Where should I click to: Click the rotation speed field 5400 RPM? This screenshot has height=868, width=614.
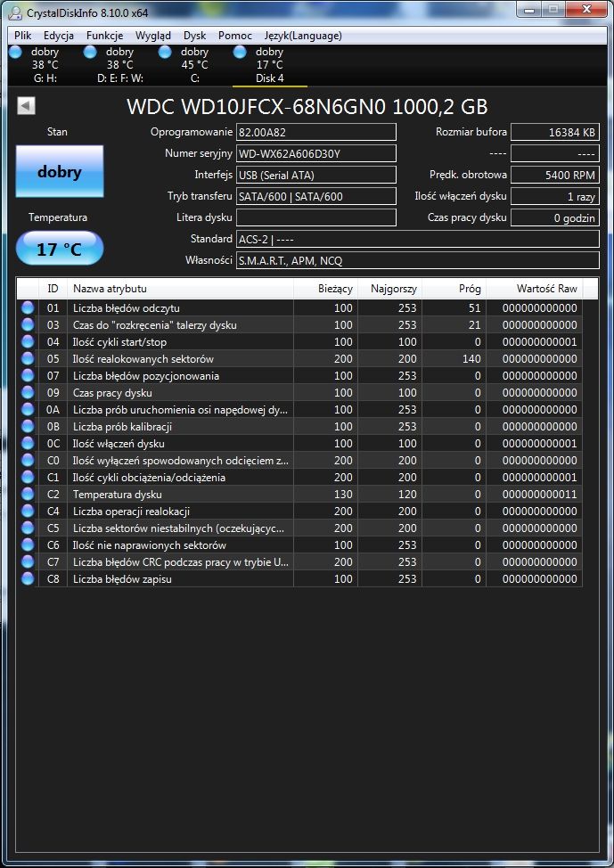pyautogui.click(x=555, y=175)
